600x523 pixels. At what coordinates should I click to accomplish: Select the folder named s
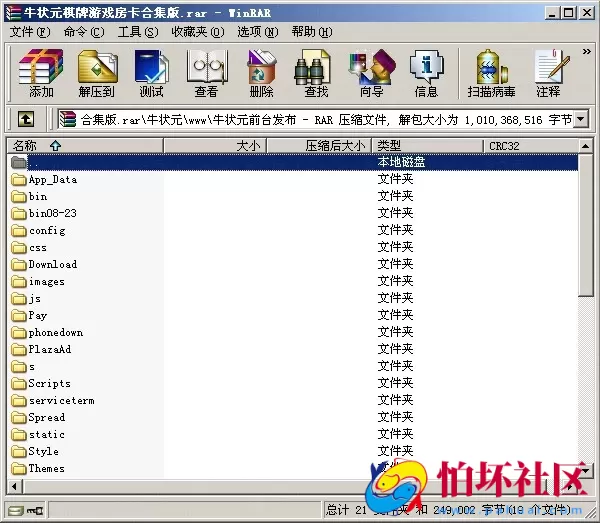[293, 367]
